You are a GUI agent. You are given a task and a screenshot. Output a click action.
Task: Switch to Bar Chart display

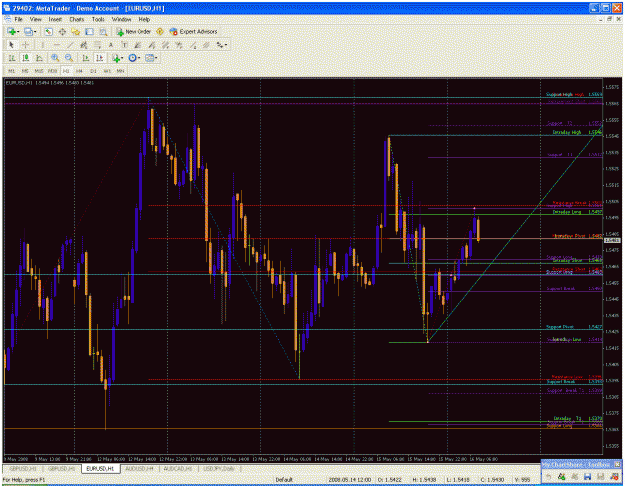[x=12, y=58]
